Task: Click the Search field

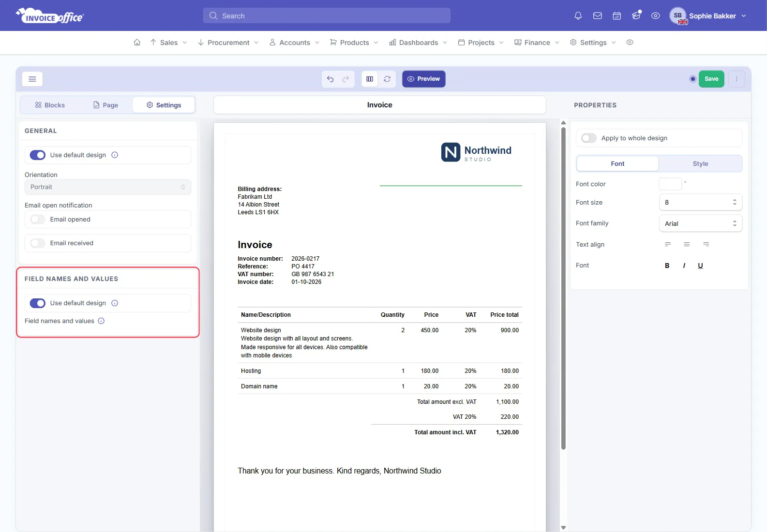Action: point(327,15)
